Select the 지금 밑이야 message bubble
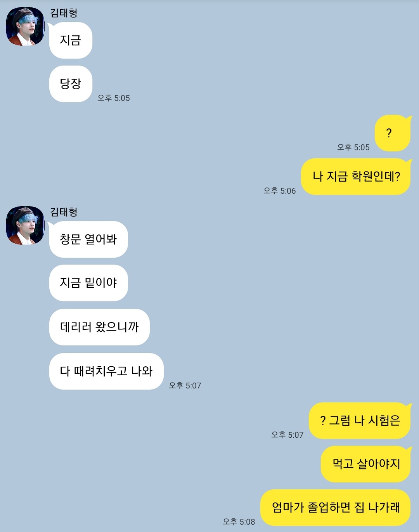 (x=88, y=283)
